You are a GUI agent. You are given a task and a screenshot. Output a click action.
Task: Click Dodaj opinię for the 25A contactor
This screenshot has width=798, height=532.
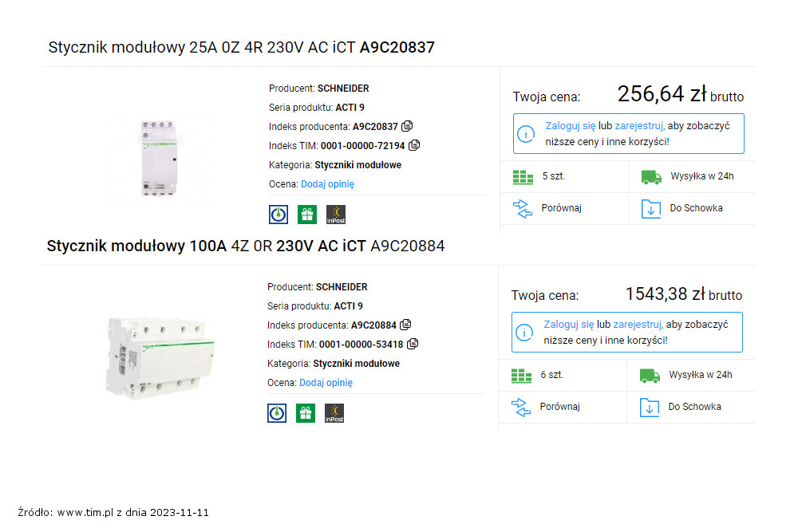(x=327, y=184)
